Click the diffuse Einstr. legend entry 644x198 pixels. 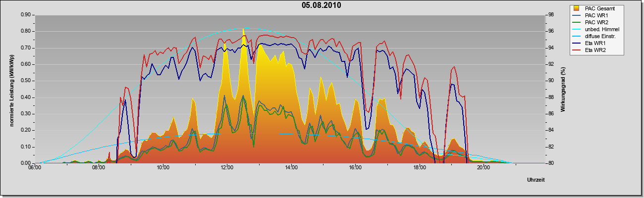coord(595,36)
